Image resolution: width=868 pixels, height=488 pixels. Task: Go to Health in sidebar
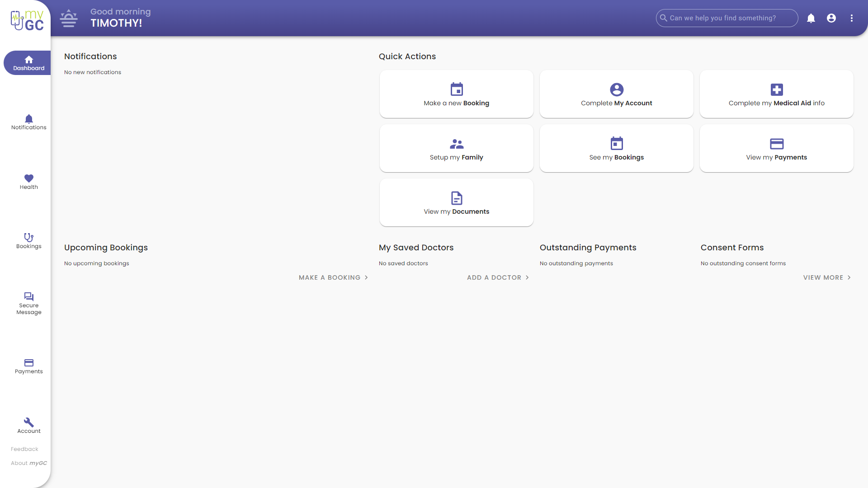[28, 182]
